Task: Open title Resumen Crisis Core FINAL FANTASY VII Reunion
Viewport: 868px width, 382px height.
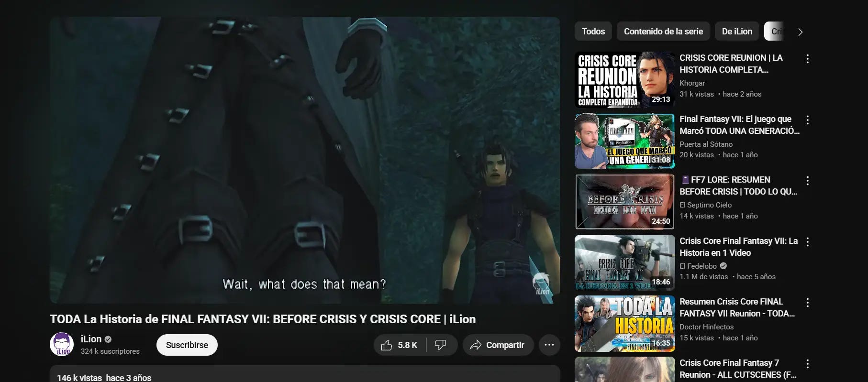Action: click(737, 307)
